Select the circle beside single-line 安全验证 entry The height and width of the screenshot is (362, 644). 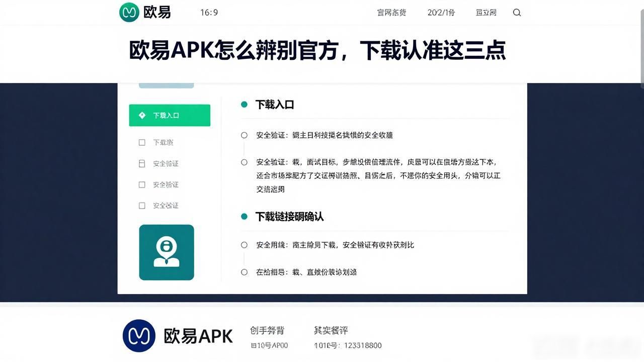(x=244, y=135)
